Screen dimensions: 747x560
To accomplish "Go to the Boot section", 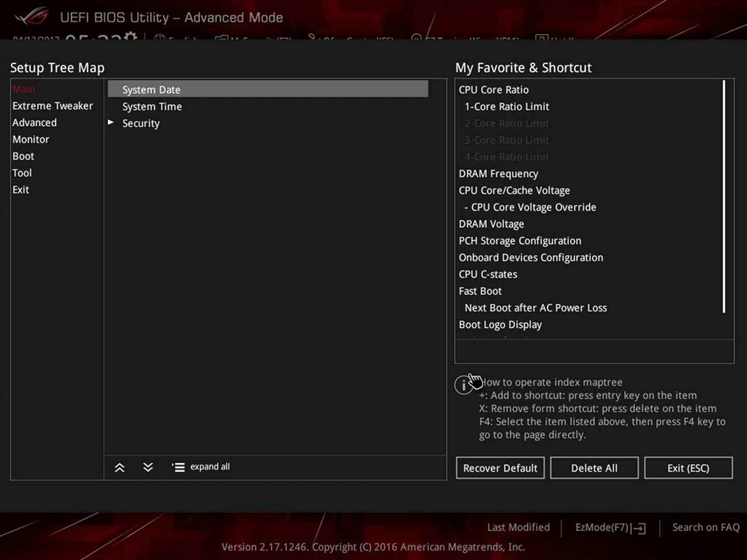I will [23, 156].
